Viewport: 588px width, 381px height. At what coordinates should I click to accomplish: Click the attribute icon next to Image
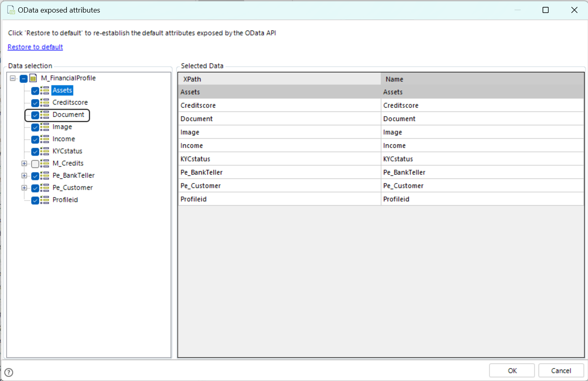pos(45,127)
